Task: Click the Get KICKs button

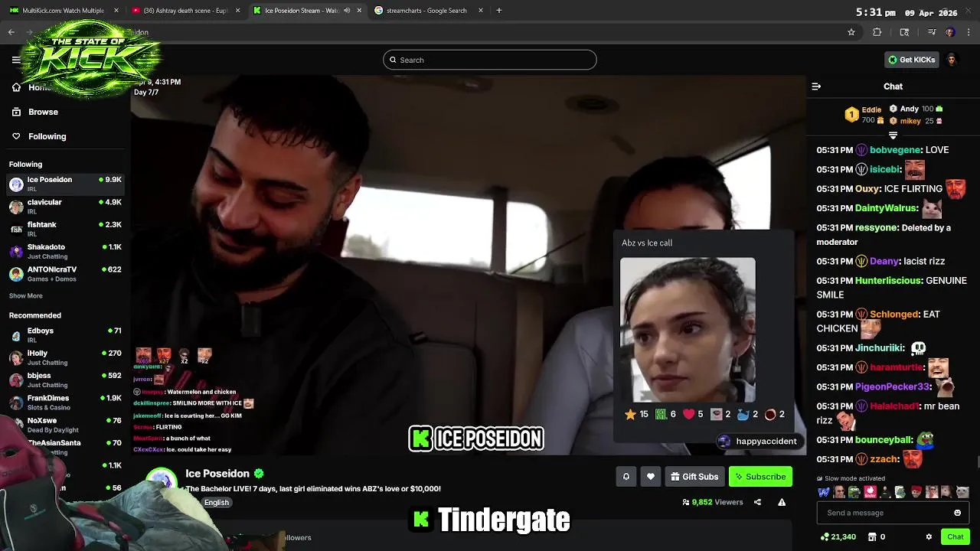Action: click(x=912, y=60)
